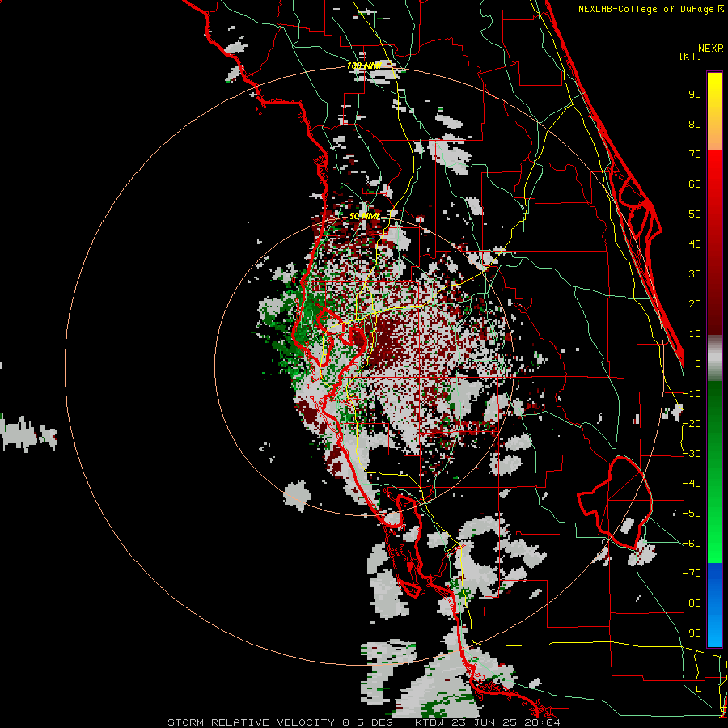Click the blue band at color bar bottom
Screen dimensions: 728x728
(x=714, y=605)
